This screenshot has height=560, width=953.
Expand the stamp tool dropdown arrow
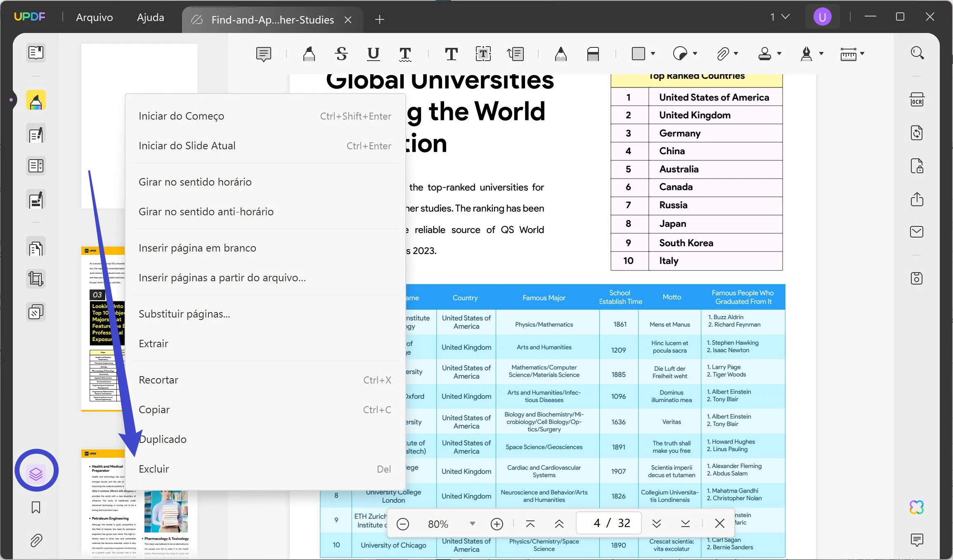(x=779, y=54)
